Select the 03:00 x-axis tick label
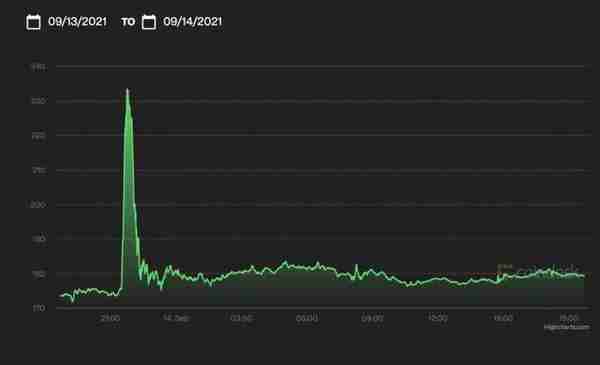 242,318
